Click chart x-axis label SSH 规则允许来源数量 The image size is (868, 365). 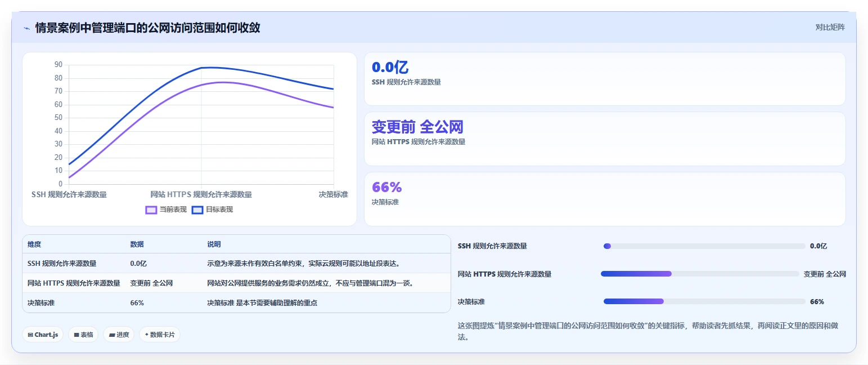click(69, 194)
